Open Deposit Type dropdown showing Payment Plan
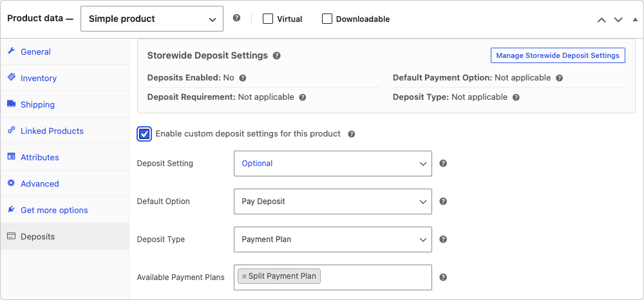Image resolution: width=644 pixels, height=300 pixels. [333, 239]
